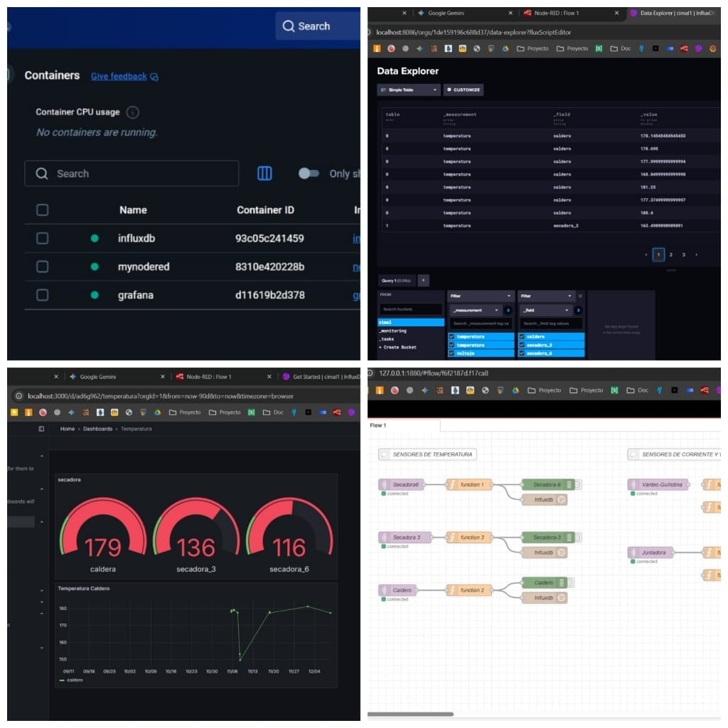Click in the Docker containers Search field

132,173
